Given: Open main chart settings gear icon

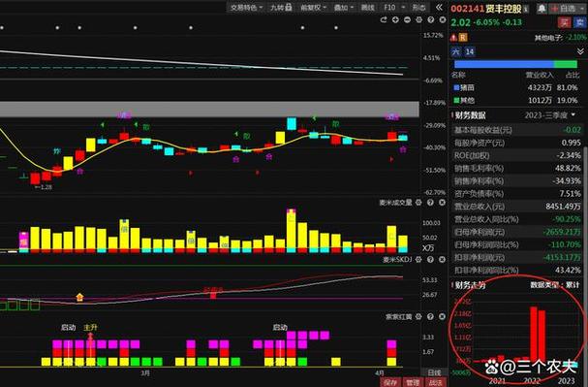Looking at the screenshot, I should click(418, 20).
